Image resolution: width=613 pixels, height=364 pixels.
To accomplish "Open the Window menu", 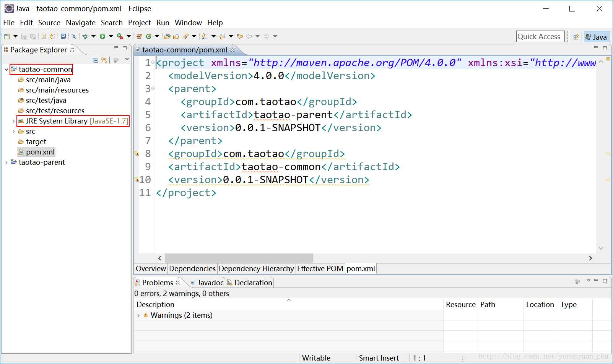I will pyautogui.click(x=188, y=23).
